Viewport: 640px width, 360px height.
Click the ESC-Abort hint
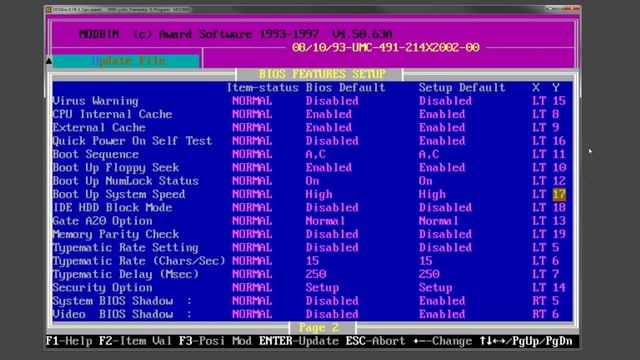pos(376,341)
